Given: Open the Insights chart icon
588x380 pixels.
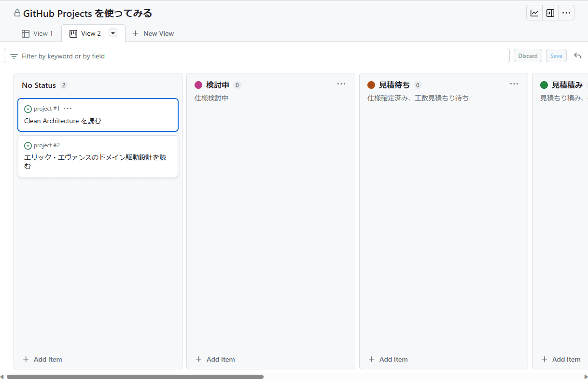Looking at the screenshot, I should tap(534, 13).
